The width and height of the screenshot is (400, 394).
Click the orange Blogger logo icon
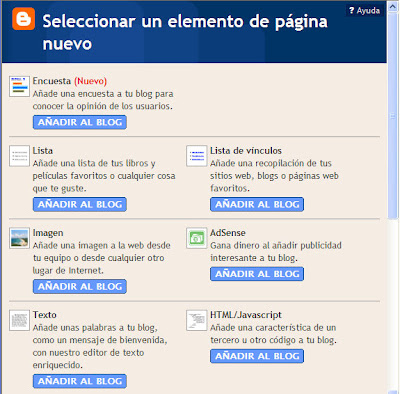click(x=24, y=19)
